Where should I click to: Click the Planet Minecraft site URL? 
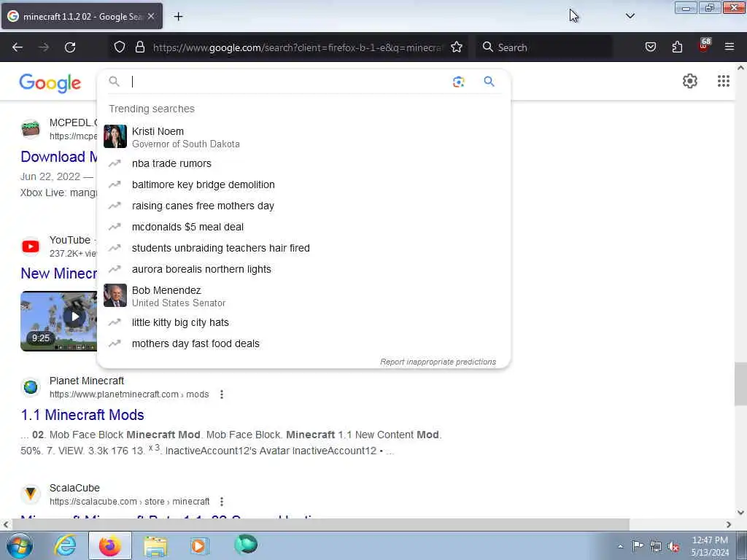(129, 394)
